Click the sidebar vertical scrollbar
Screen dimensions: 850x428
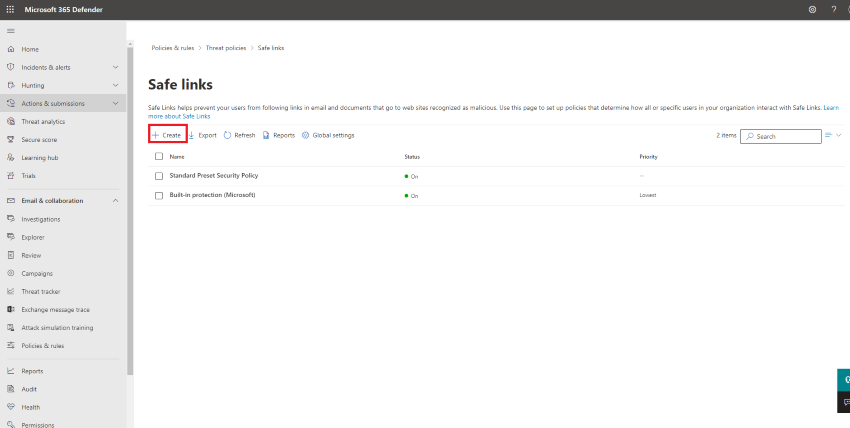tap(130, 211)
